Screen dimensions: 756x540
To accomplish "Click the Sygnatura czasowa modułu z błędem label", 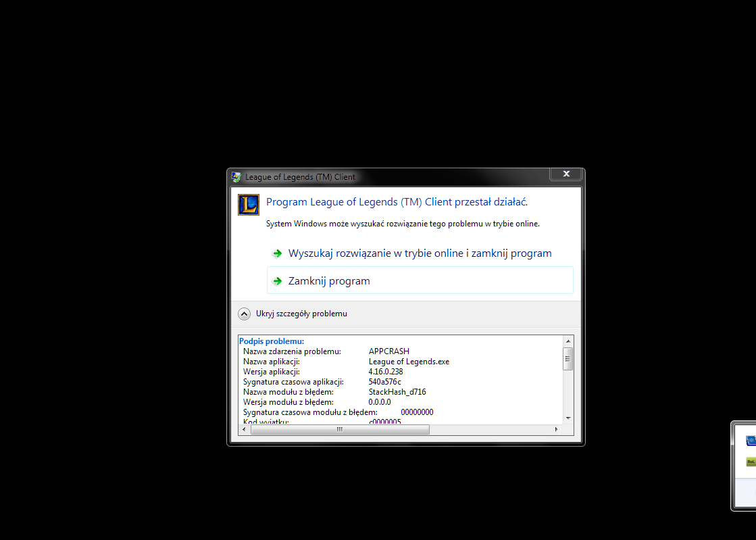I will [311, 412].
